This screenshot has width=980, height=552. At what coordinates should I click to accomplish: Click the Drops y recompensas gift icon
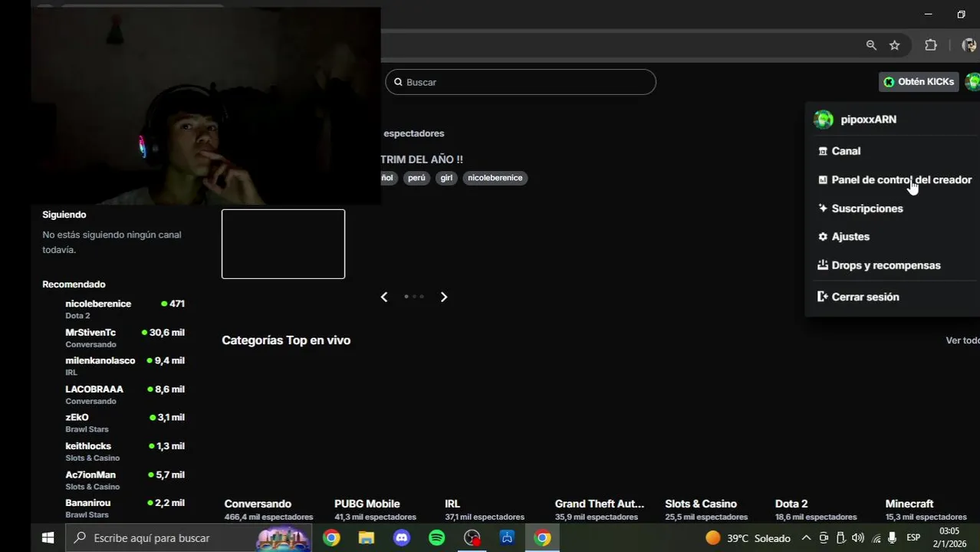[823, 265]
